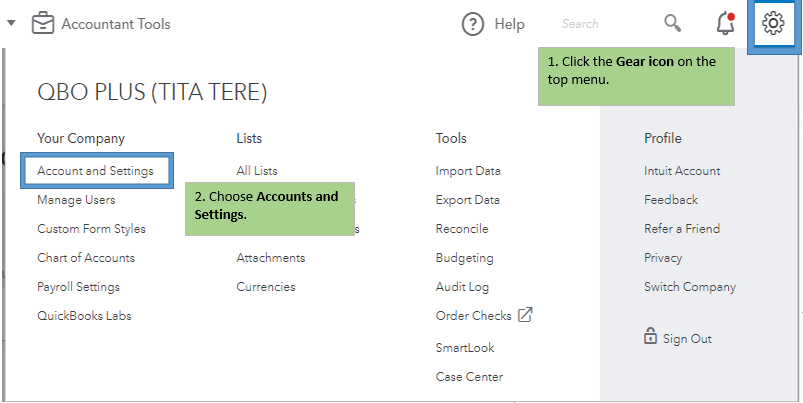This screenshot has height=403, width=803.
Task: Click the Accountant Tools briefcase icon
Action: click(x=42, y=23)
